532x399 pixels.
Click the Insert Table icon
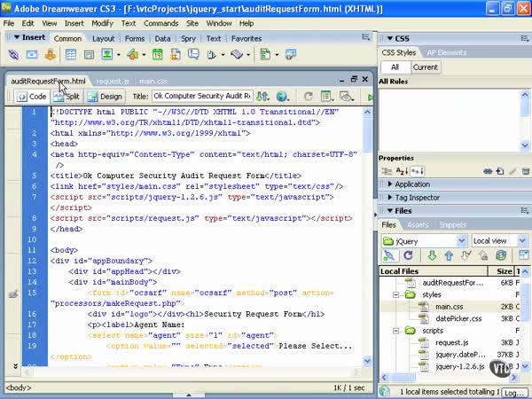tap(71, 55)
